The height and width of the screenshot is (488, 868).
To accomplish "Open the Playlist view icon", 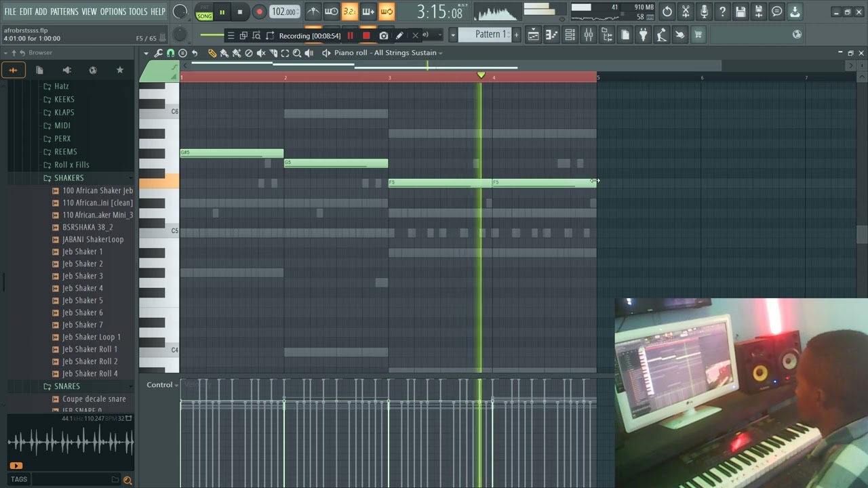I will tap(533, 35).
